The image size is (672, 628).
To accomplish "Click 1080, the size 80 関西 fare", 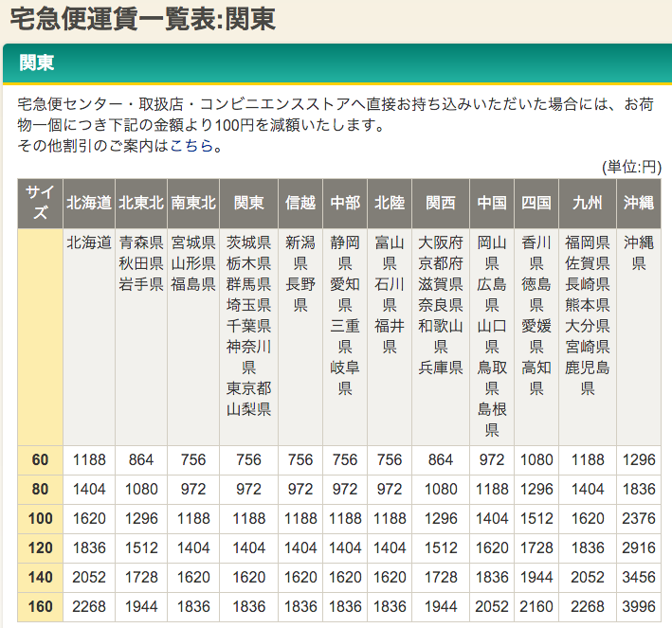I will click(441, 489).
